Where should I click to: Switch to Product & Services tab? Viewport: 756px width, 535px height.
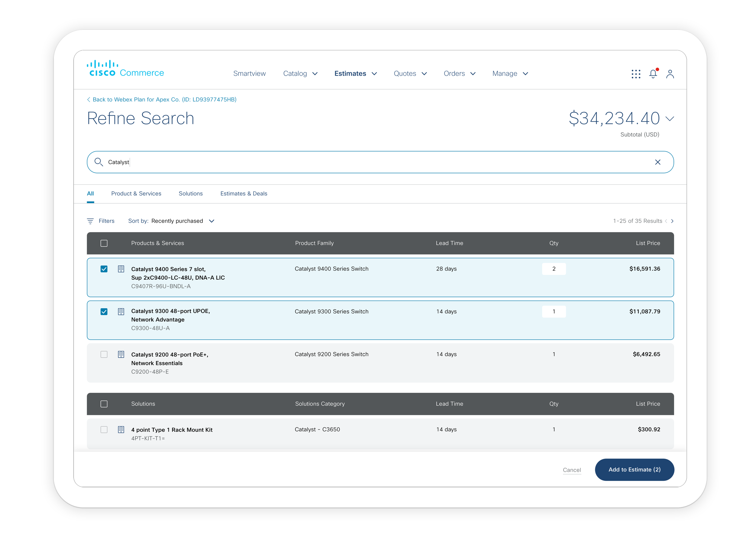click(x=136, y=194)
